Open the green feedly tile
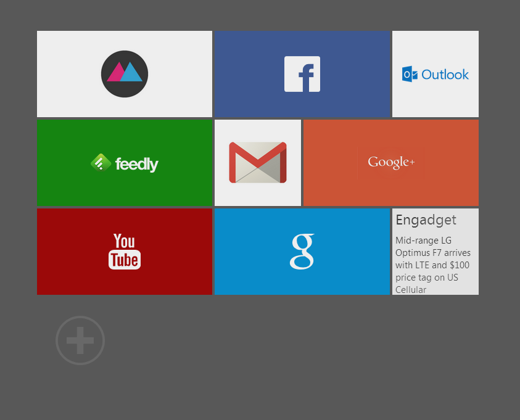The height and width of the screenshot is (420, 520). point(125,163)
